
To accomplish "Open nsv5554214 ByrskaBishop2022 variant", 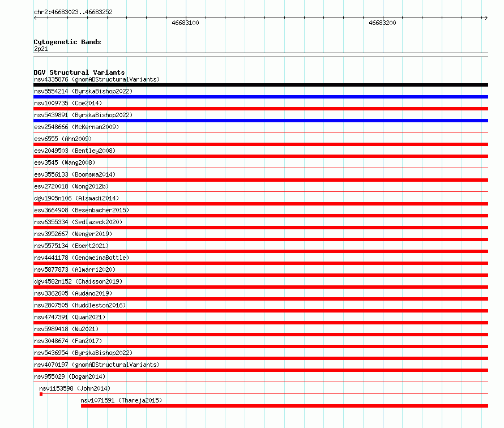I will 83,91.
